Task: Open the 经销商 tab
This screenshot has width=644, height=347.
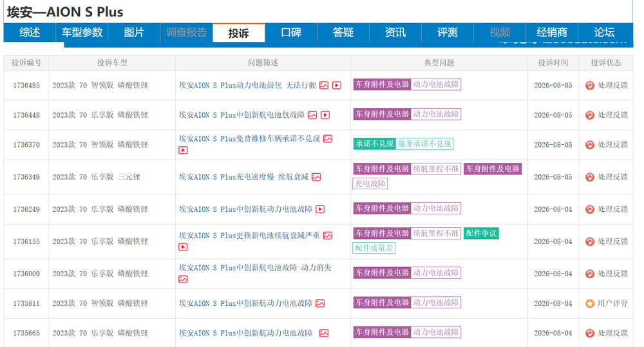Action: pos(552,32)
